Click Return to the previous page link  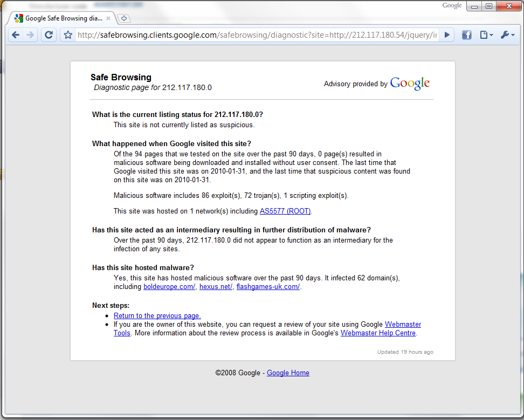coord(157,315)
